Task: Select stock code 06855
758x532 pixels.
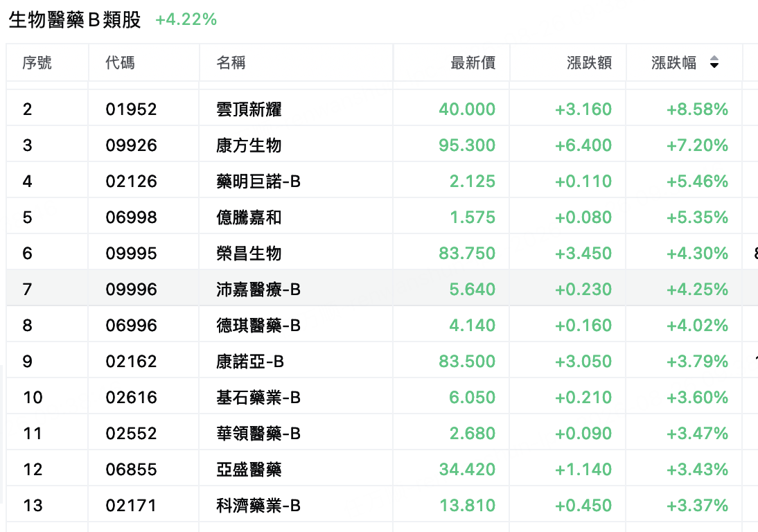Action: [x=131, y=469]
